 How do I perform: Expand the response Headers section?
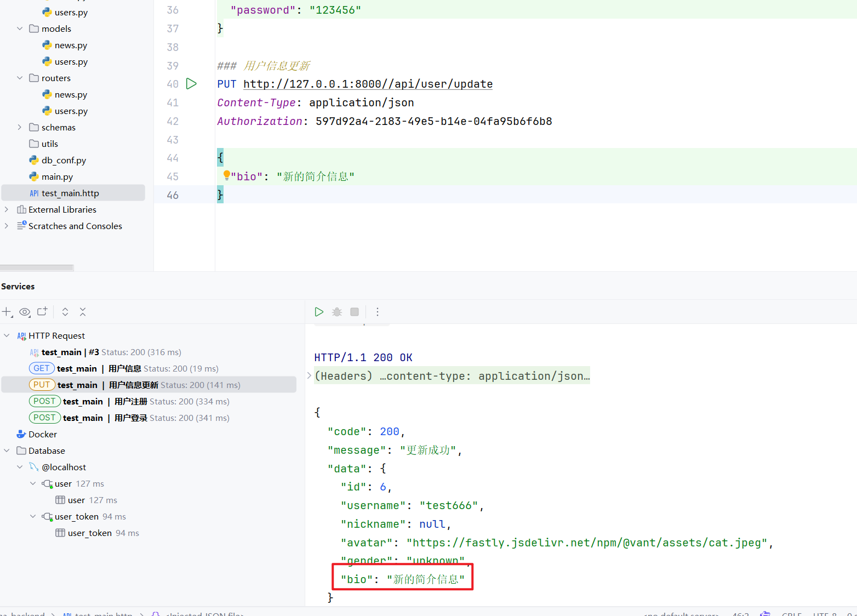(310, 376)
